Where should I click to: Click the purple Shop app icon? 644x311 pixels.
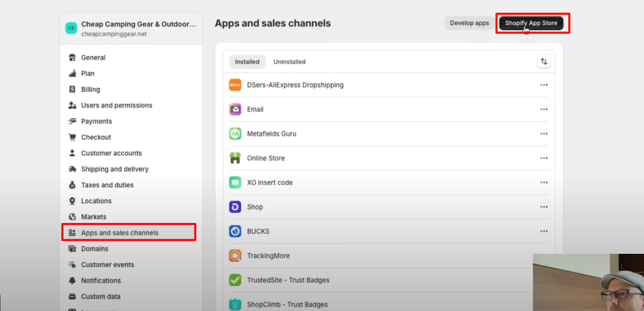(x=235, y=207)
